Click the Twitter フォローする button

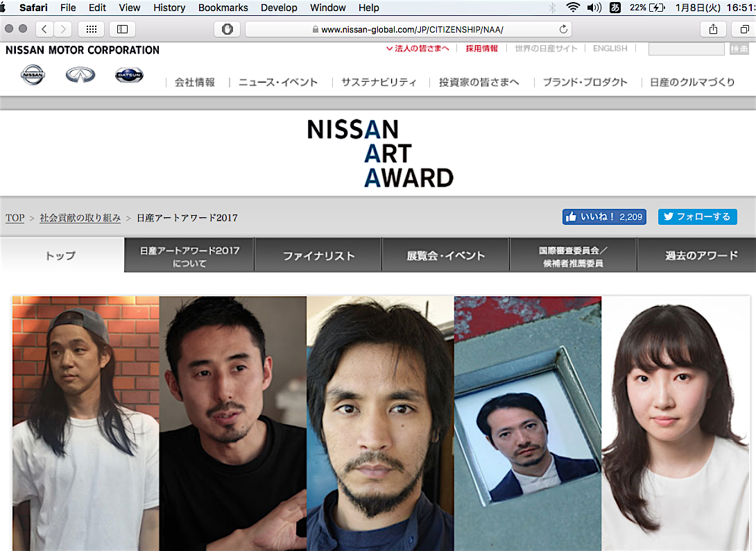pos(698,217)
